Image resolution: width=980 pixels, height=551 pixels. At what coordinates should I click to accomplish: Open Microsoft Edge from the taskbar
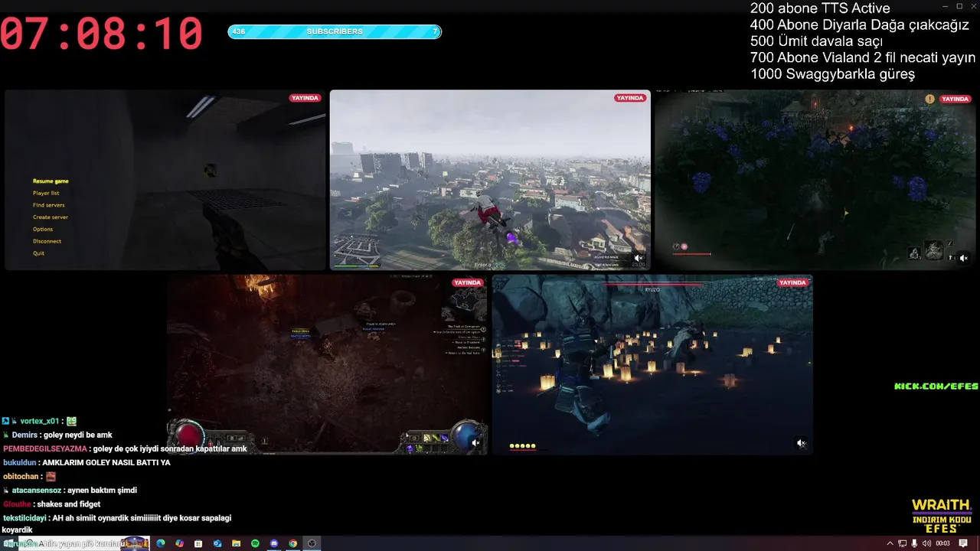tap(161, 543)
